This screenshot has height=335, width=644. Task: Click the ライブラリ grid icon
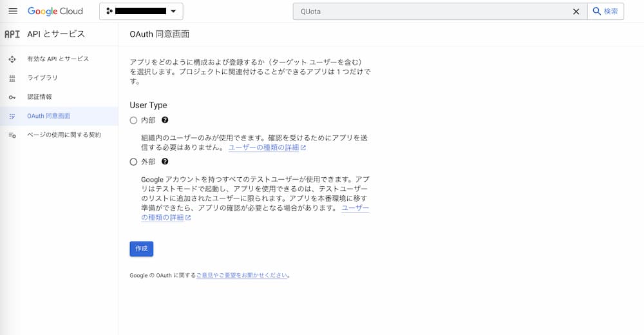[x=12, y=78]
